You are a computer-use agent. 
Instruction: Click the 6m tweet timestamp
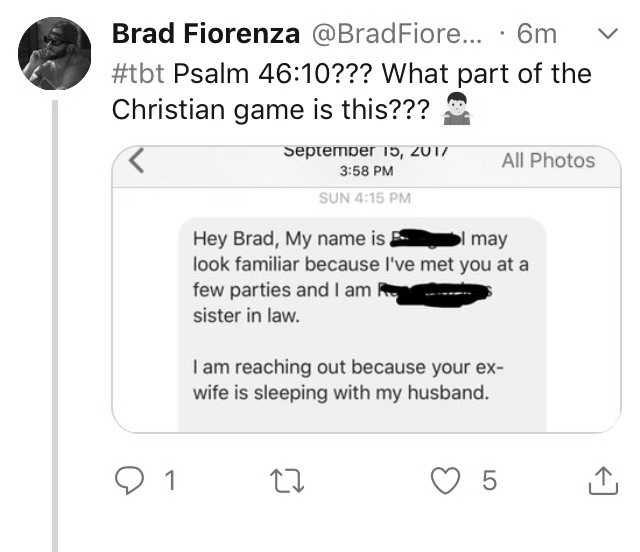(x=536, y=34)
